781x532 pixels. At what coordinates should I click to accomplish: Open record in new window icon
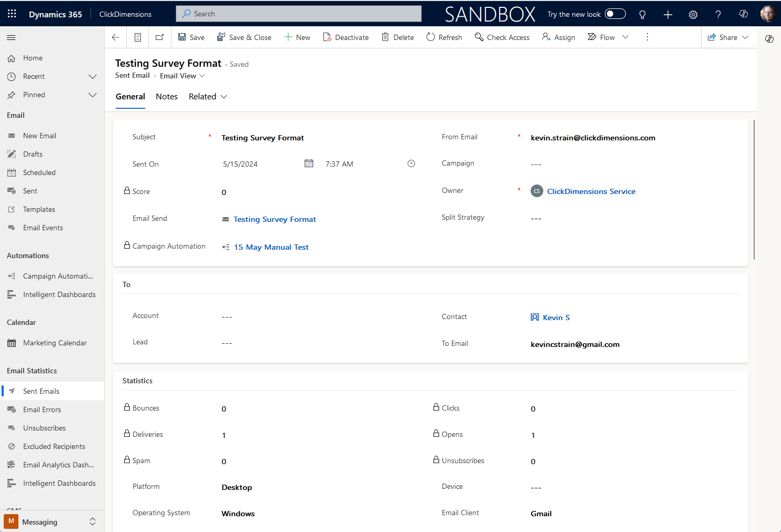coord(159,37)
